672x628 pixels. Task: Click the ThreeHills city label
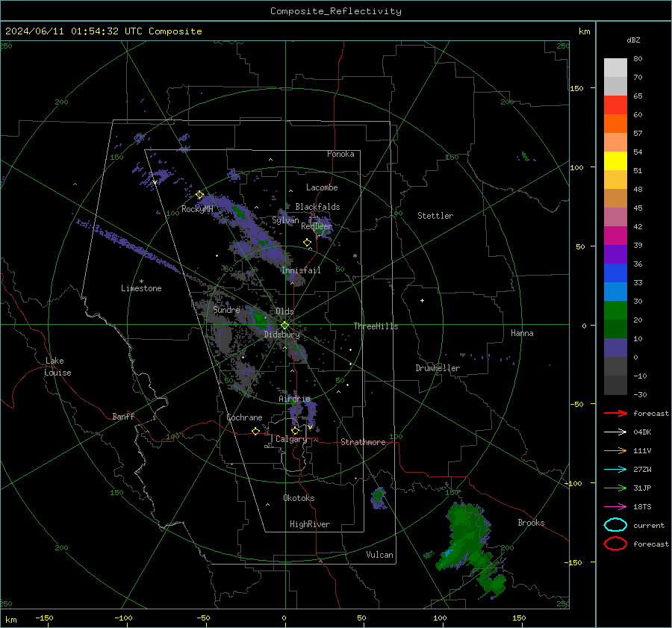pyautogui.click(x=376, y=326)
